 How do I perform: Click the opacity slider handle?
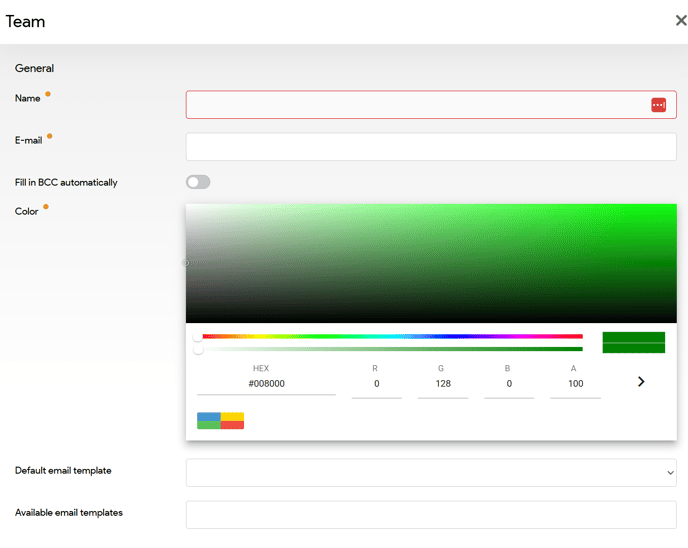click(198, 350)
